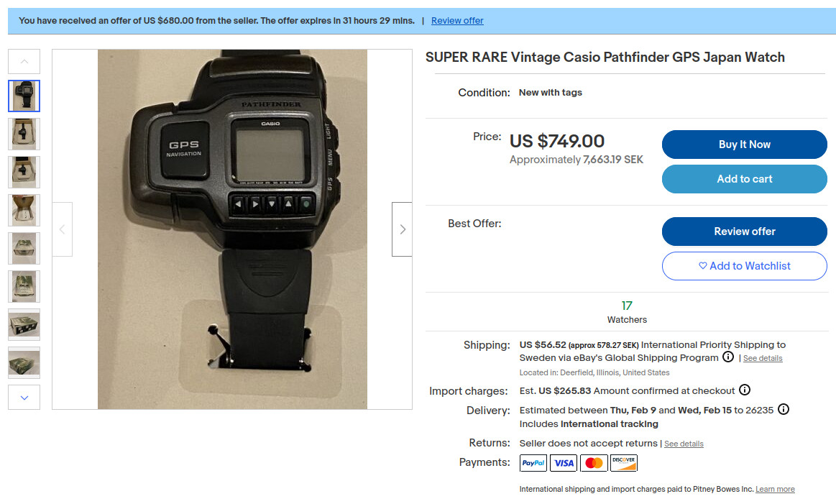Select the second watch thumbnail
The height and width of the screenshot is (504, 836).
[x=24, y=134]
